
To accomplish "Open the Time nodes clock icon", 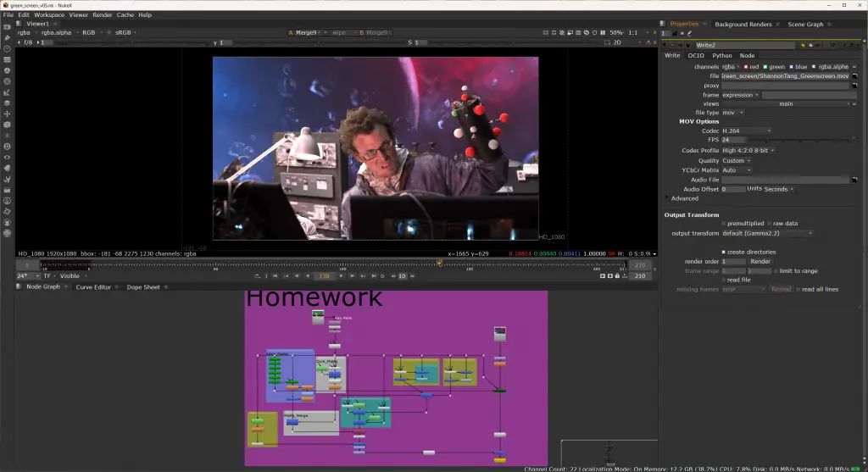I will 7,48.
